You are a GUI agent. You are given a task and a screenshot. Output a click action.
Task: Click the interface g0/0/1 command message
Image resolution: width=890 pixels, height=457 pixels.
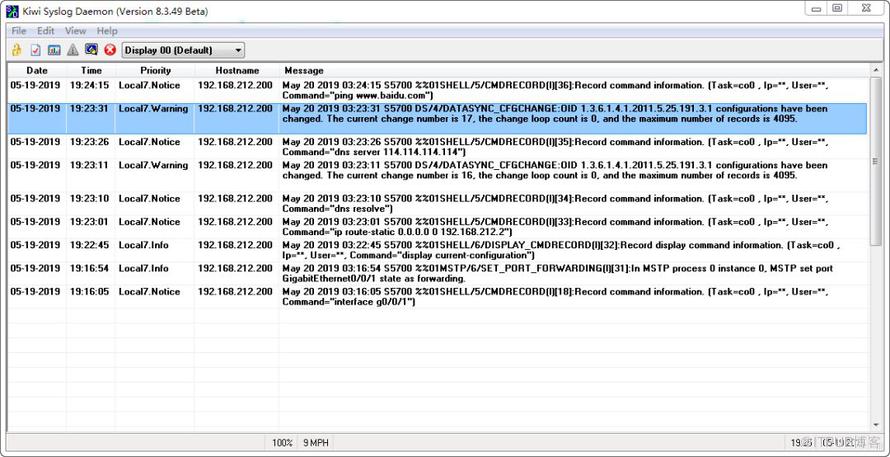pos(555,297)
